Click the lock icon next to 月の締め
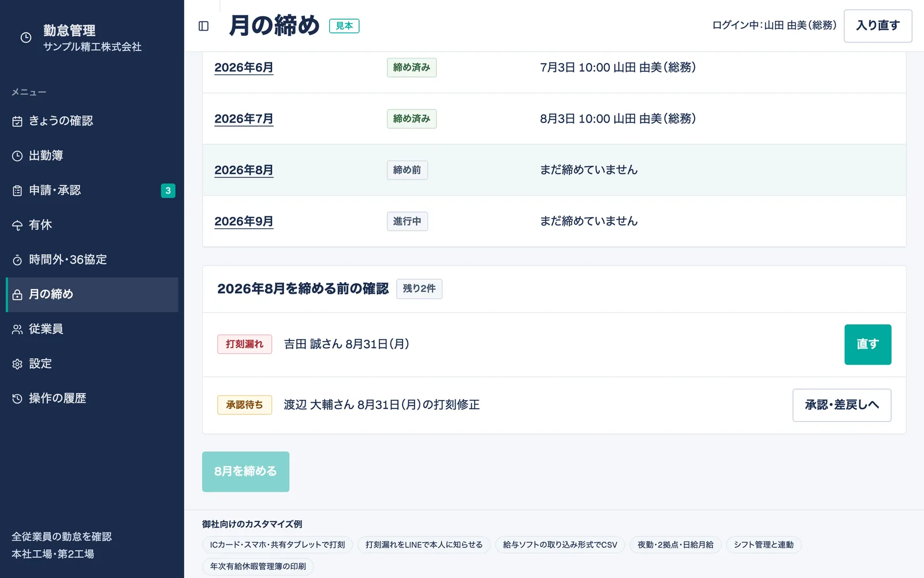The width and height of the screenshot is (924, 578). tap(17, 295)
